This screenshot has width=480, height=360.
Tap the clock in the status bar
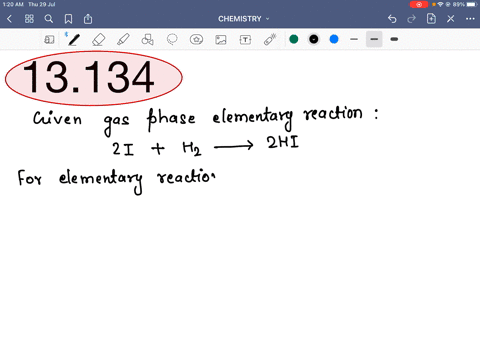click(13, 4)
